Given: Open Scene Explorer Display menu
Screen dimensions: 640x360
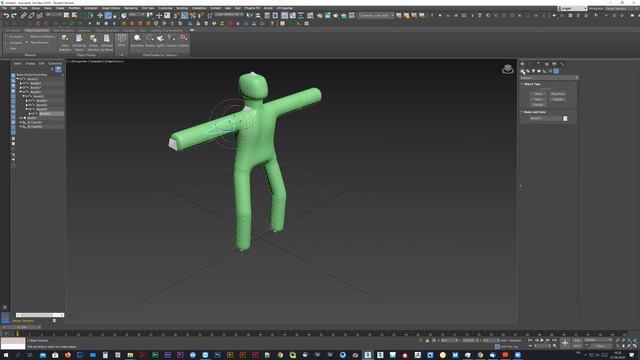Looking at the screenshot, I should pyautogui.click(x=30, y=64).
